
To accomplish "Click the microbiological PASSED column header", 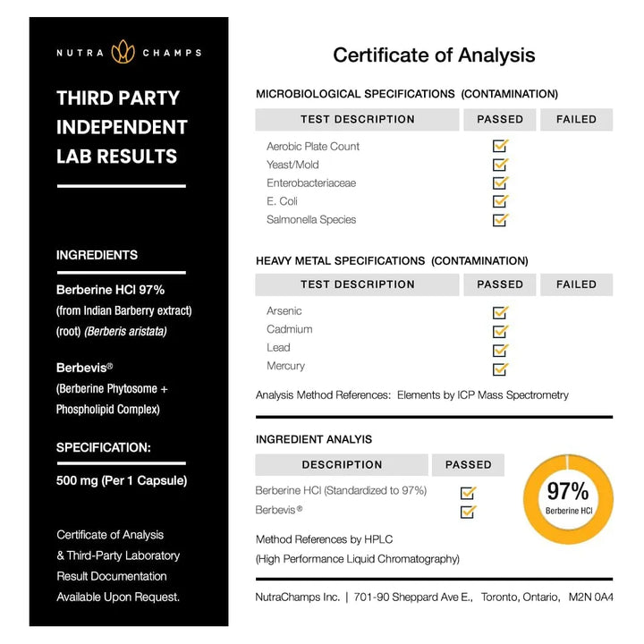I will [500, 120].
